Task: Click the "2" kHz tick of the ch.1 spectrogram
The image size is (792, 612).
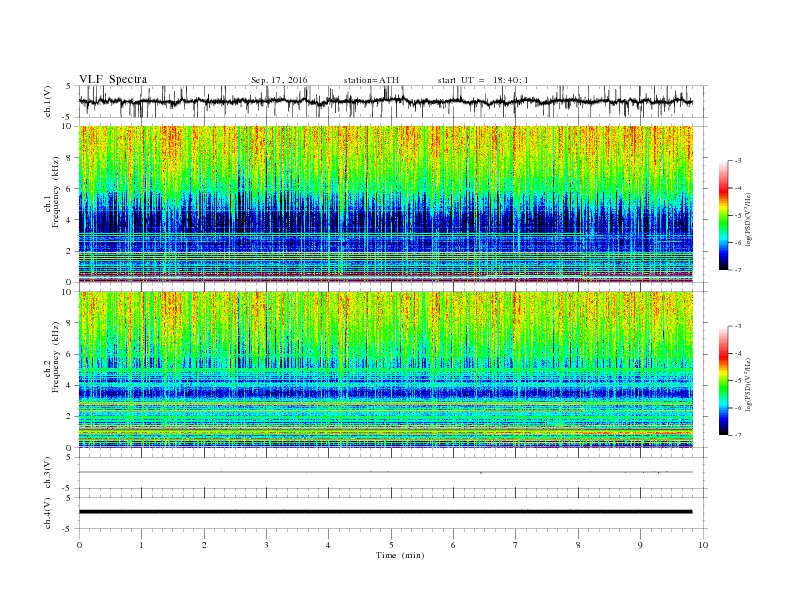Action: point(70,251)
